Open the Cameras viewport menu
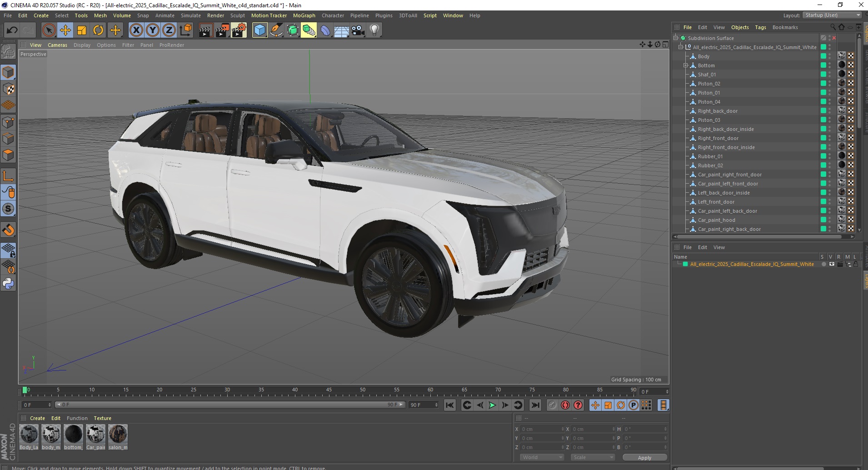The height and width of the screenshot is (470, 868). pos(57,45)
